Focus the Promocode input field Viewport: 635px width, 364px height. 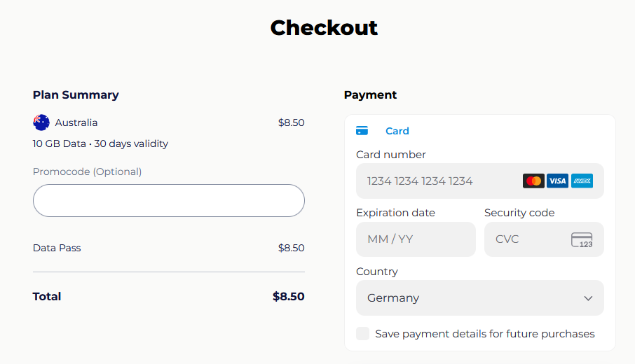coord(168,201)
